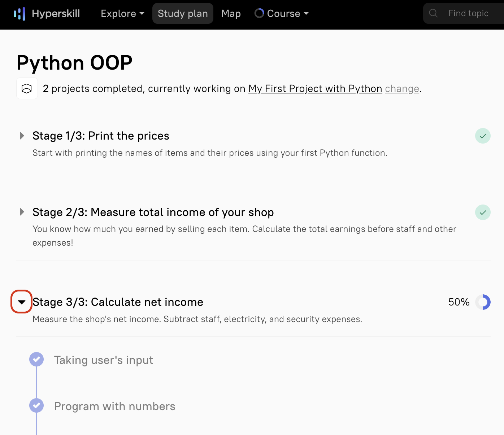Click the check badge beside Program with numbers

36,405
